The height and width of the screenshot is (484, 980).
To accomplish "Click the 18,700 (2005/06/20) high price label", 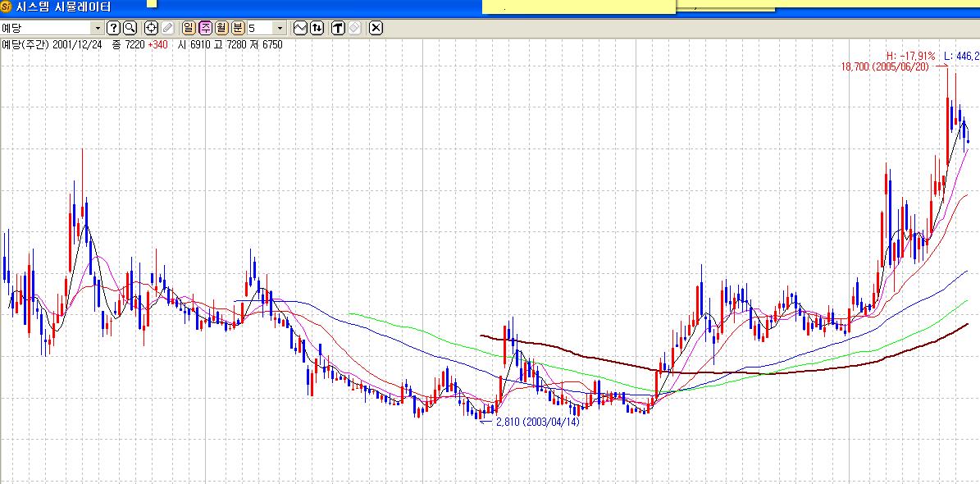I will pos(884,66).
